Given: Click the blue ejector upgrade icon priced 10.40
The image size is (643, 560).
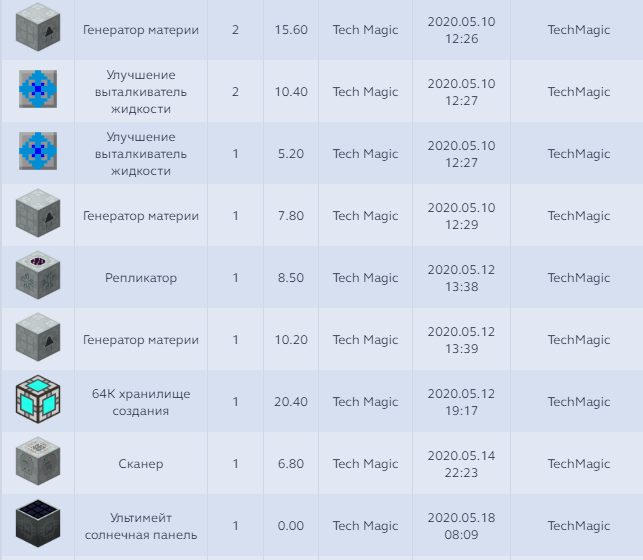Looking at the screenshot, I should point(38,89).
